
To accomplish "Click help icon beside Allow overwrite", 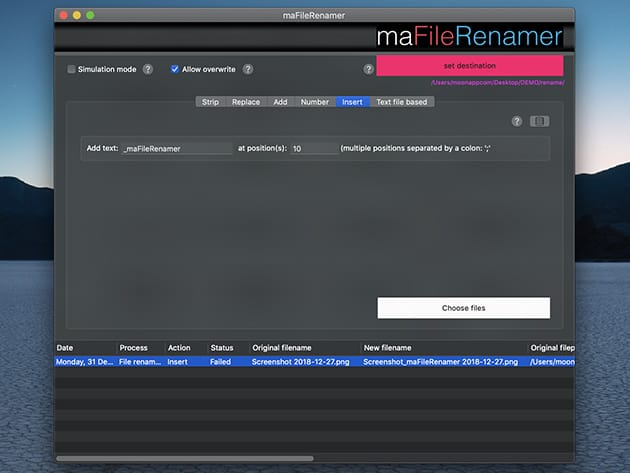I will [248, 69].
